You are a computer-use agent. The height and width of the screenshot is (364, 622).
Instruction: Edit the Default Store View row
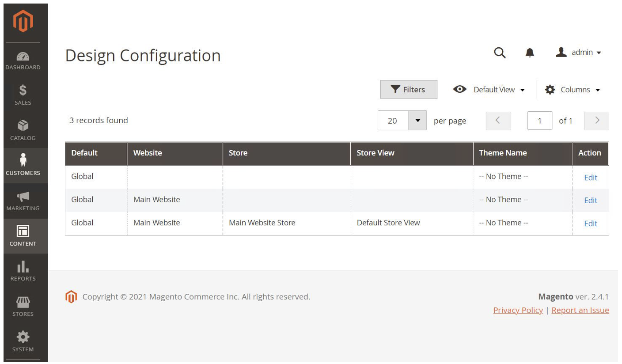pyautogui.click(x=590, y=224)
